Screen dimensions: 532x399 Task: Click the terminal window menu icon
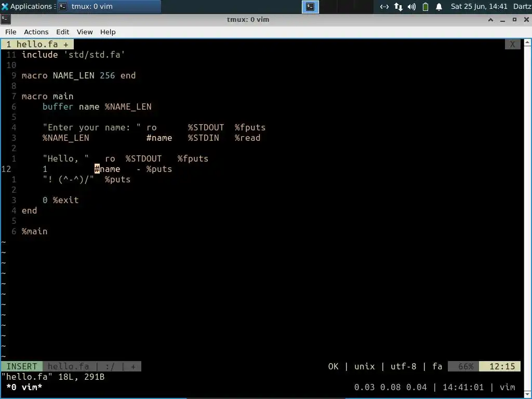(6, 19)
